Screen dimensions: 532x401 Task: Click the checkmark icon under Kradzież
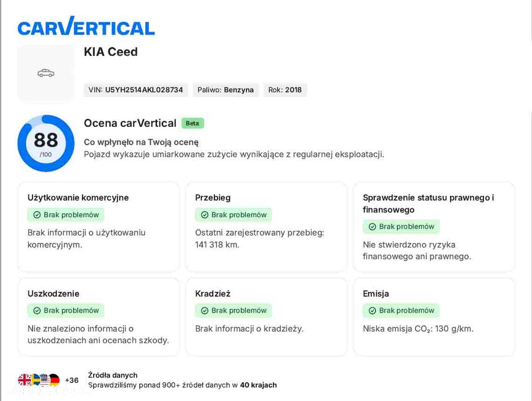point(205,310)
